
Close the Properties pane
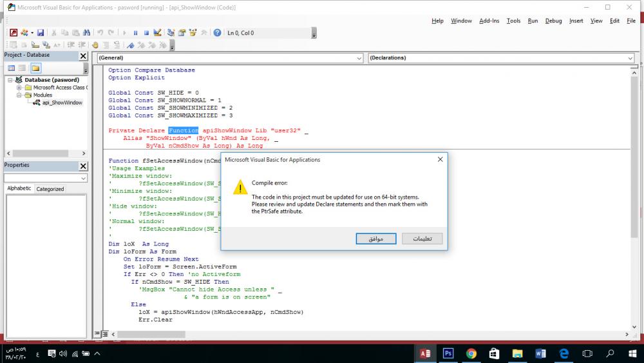click(83, 166)
